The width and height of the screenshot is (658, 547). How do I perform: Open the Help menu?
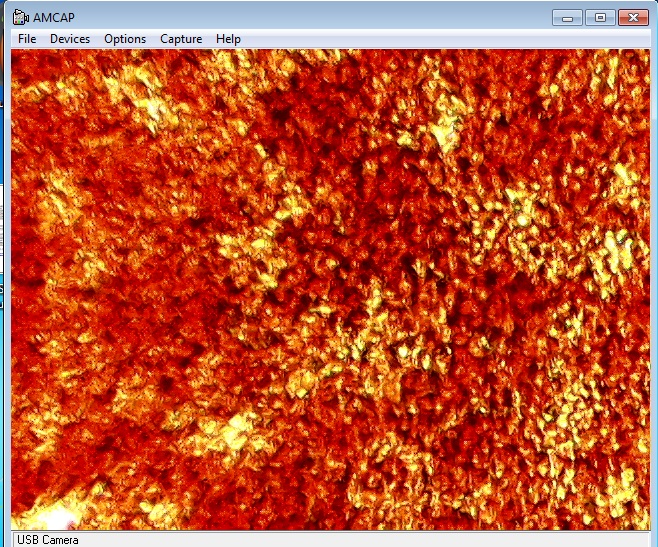(228, 39)
